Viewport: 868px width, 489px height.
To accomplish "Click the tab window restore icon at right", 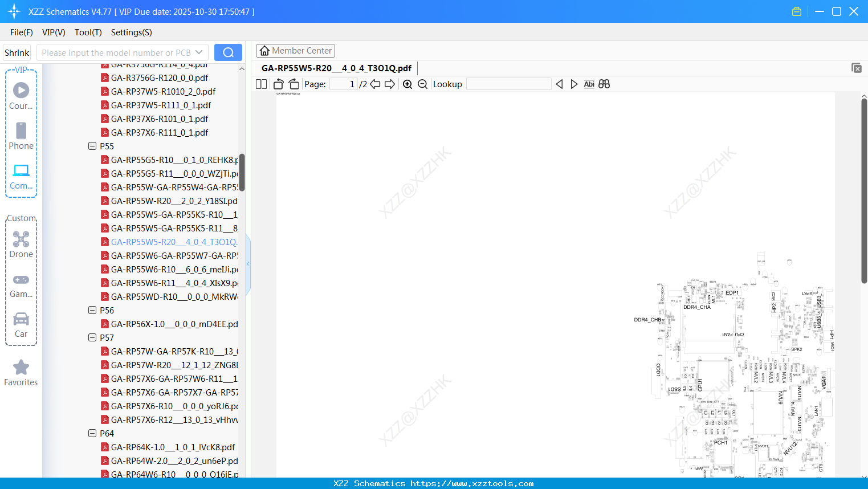I will [856, 68].
